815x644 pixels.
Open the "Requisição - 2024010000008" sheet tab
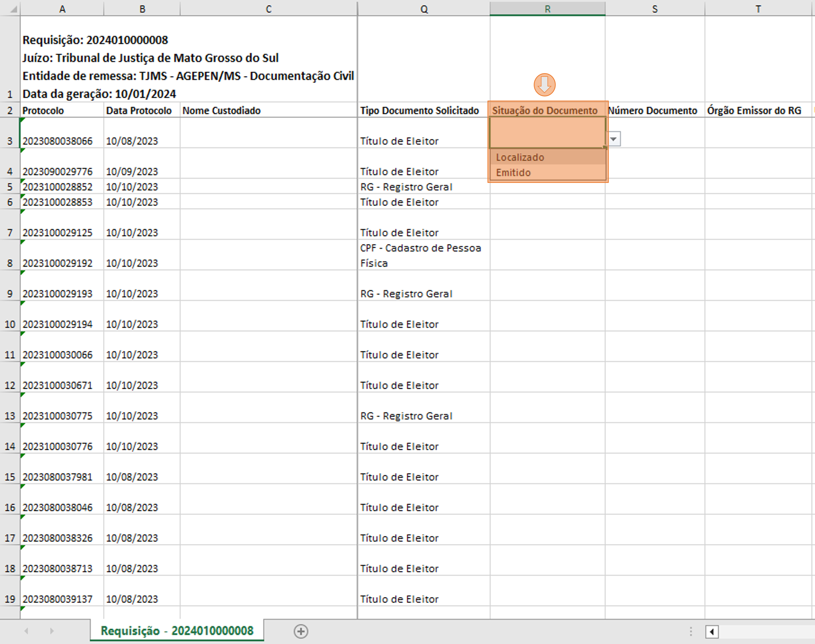coord(177,630)
